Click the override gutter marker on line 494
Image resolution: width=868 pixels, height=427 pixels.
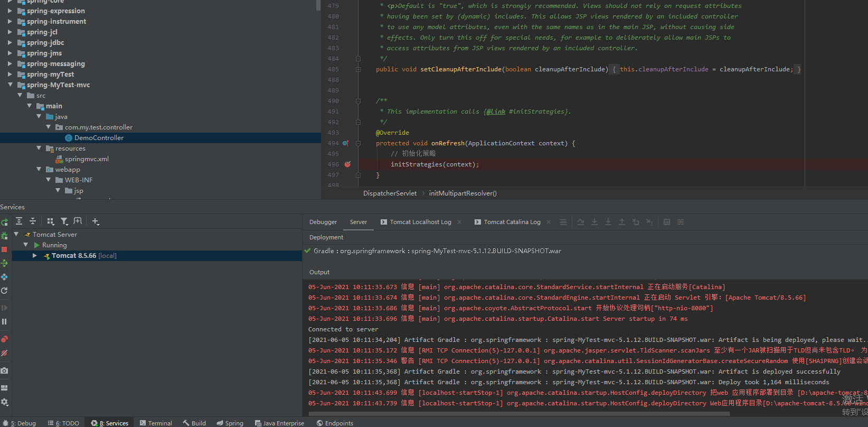(x=346, y=143)
